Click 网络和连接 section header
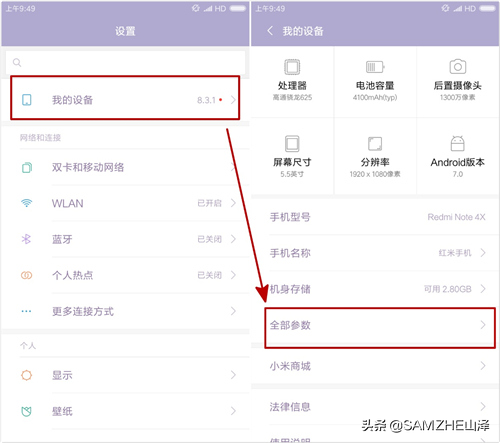This screenshot has height=443, width=500. pos(40,138)
